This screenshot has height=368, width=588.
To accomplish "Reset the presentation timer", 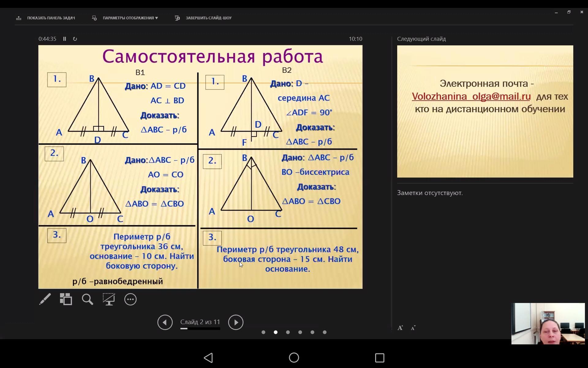I will tap(75, 39).
